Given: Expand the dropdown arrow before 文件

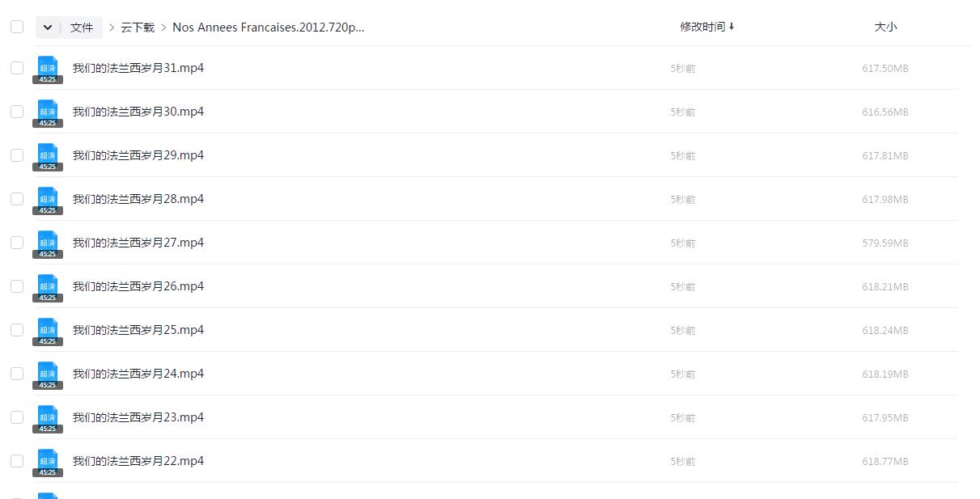Looking at the screenshot, I should click(x=48, y=27).
